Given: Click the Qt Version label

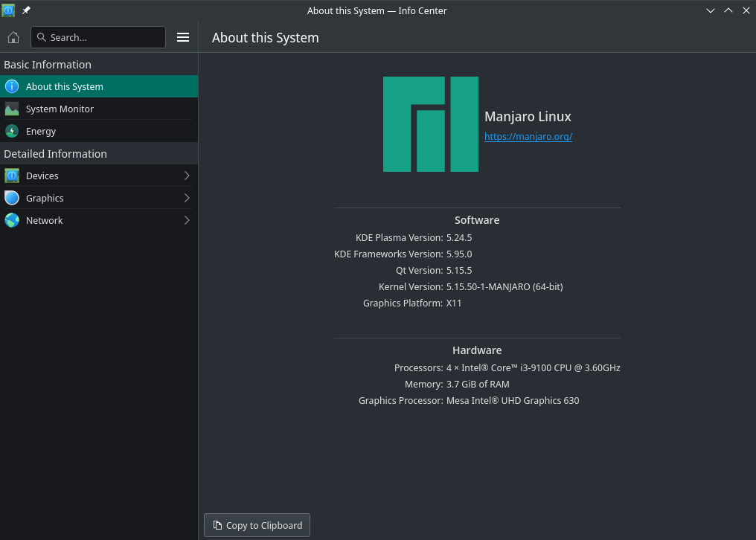Looking at the screenshot, I should tap(420, 271).
